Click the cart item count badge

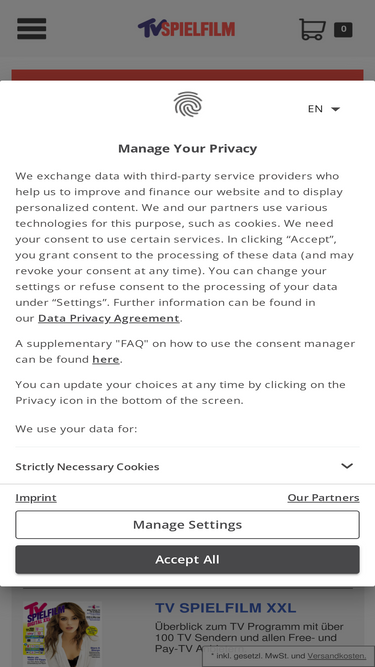click(343, 29)
